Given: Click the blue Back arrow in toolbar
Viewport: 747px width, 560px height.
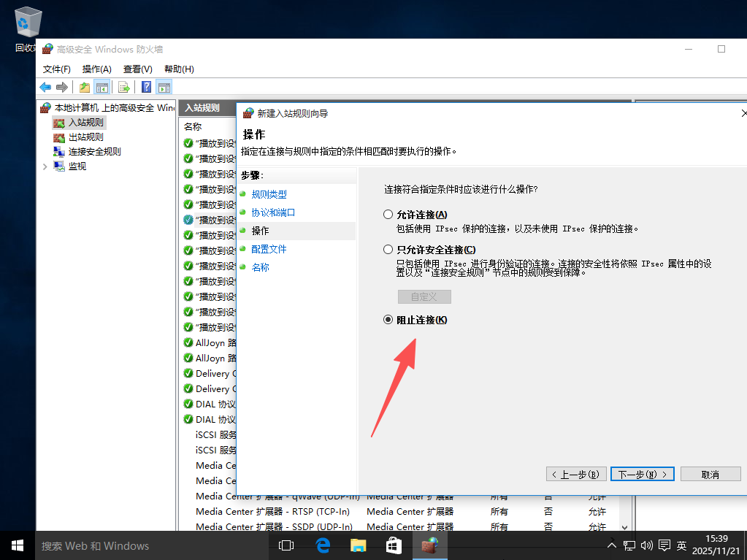Looking at the screenshot, I should (x=45, y=87).
